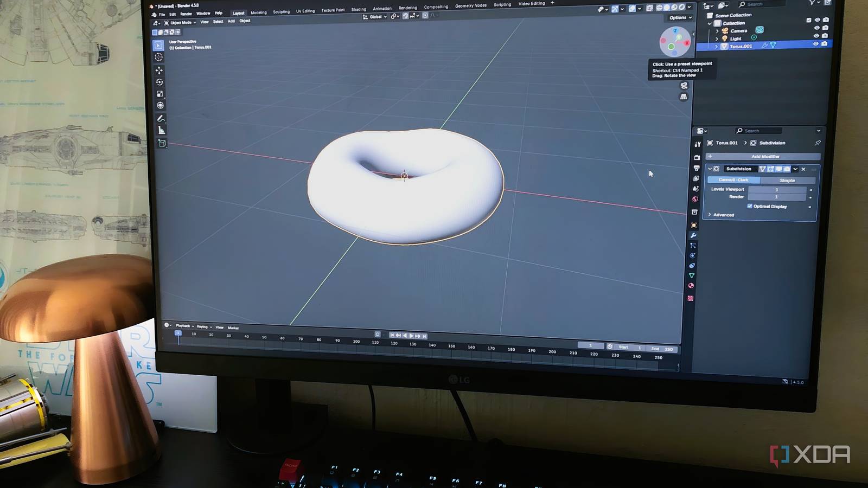Switch to the Modeling workspace tab
The image size is (868, 488).
pyautogui.click(x=258, y=11)
